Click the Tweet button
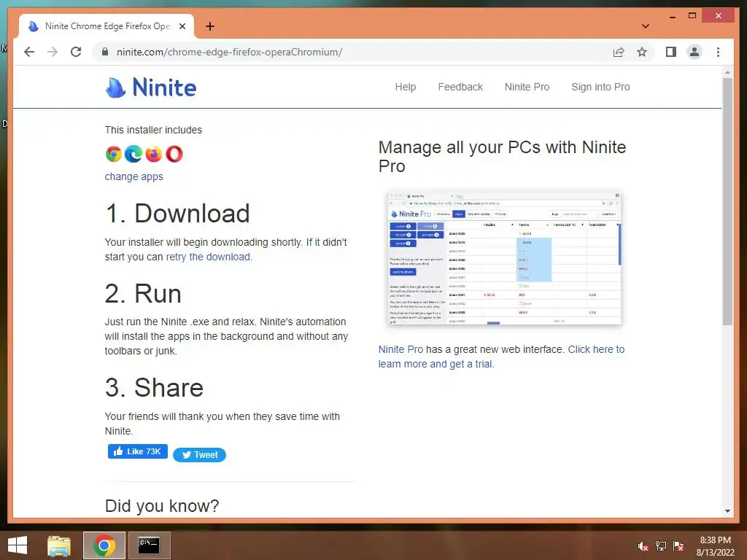 tap(200, 455)
